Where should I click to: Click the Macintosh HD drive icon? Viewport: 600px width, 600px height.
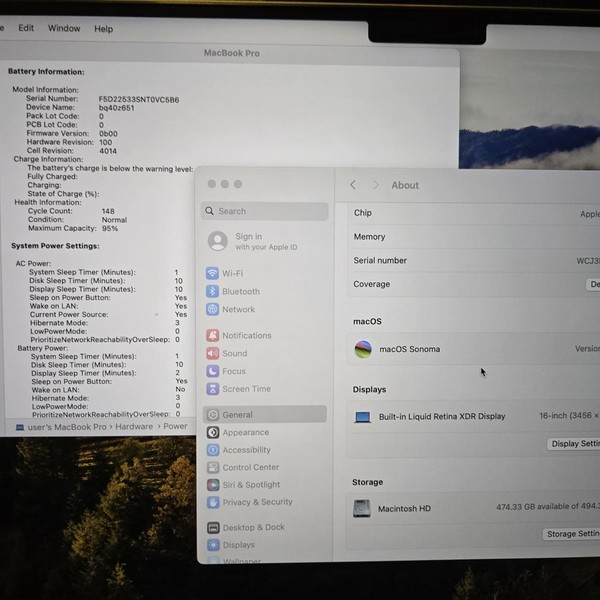(362, 509)
